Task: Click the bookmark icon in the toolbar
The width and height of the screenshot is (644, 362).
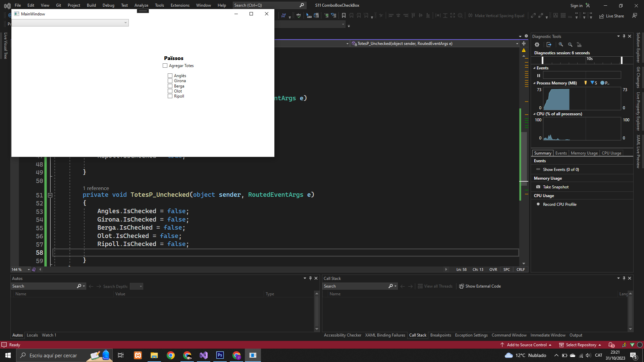Action: pos(344,16)
